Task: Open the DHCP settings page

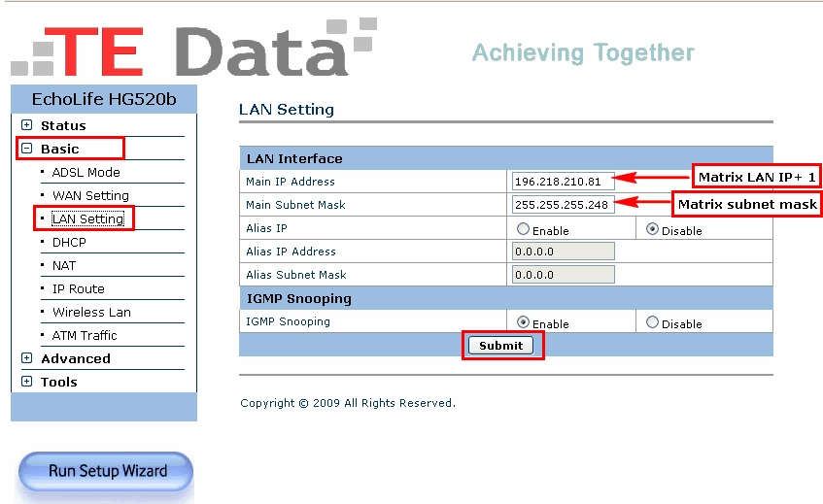Action: (x=69, y=242)
